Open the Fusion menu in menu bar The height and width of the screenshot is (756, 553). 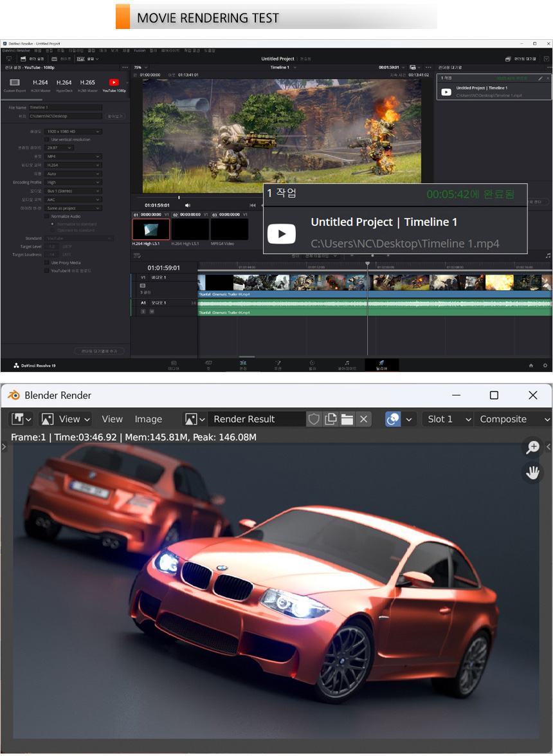(x=140, y=50)
